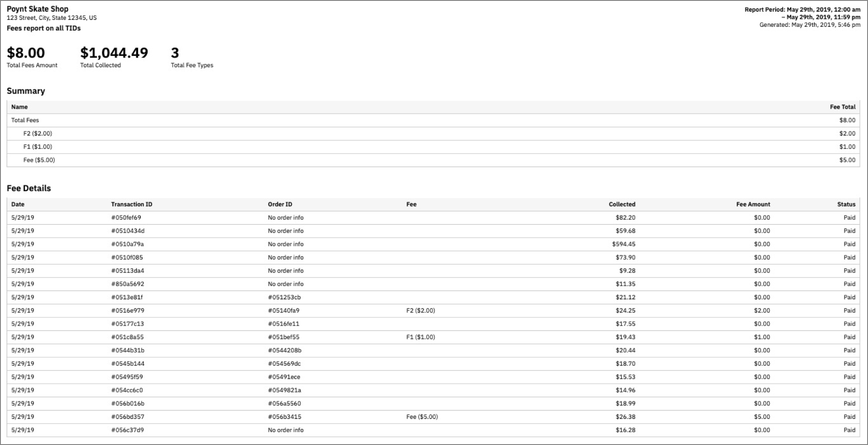
Task: Click the Summary section heading
Action: [26, 91]
